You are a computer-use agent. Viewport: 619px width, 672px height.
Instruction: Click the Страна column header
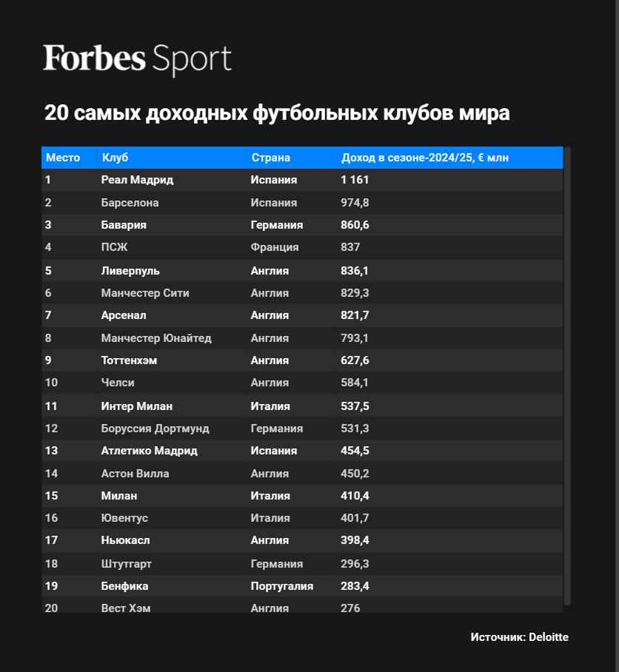[x=271, y=158]
